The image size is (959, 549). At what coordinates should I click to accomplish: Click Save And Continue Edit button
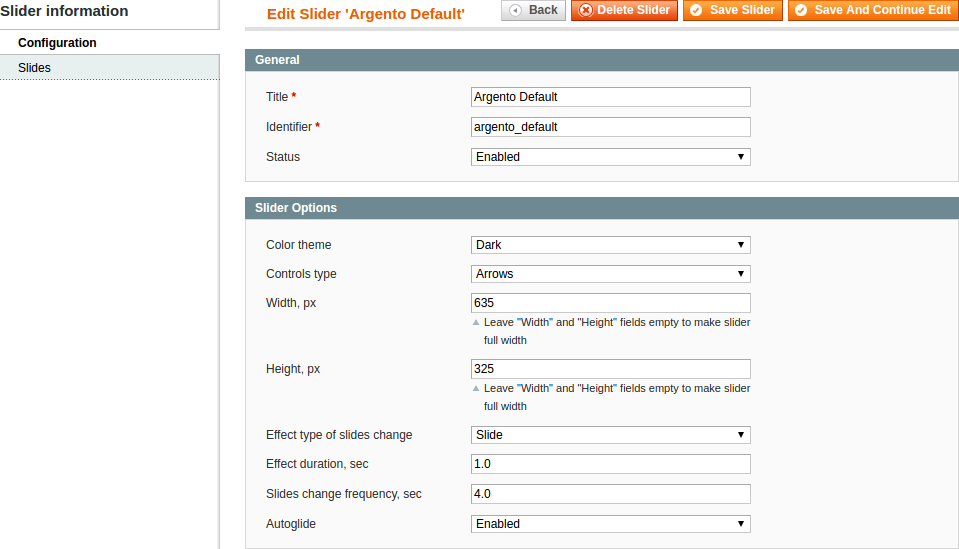[x=873, y=10]
